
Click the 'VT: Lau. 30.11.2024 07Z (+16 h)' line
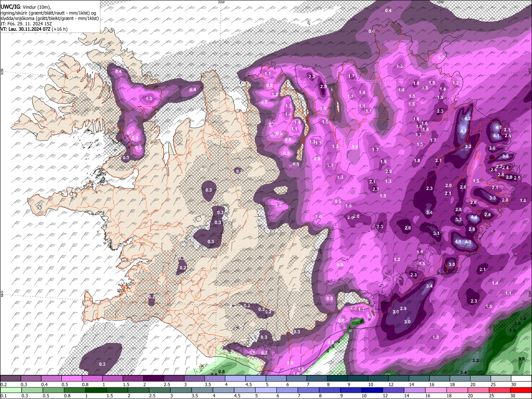(x=34, y=29)
